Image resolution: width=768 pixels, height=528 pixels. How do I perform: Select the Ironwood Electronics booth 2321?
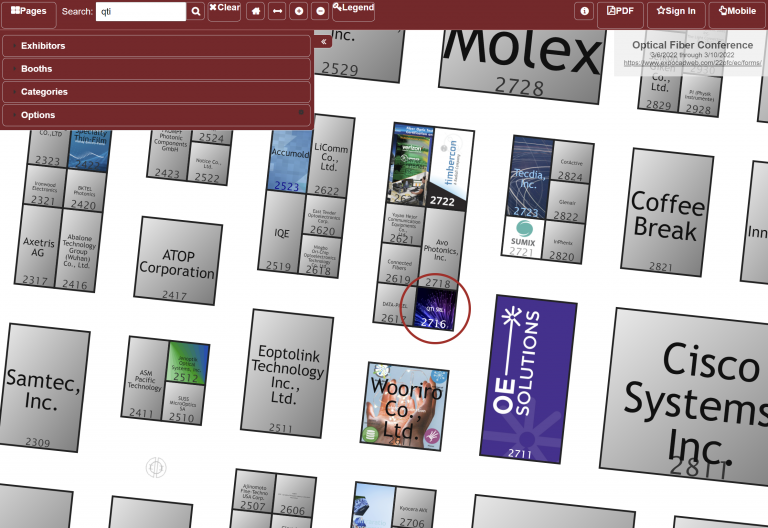tap(44, 186)
